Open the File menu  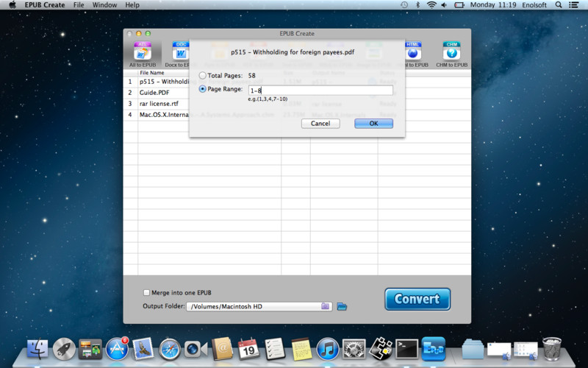pyautogui.click(x=79, y=5)
